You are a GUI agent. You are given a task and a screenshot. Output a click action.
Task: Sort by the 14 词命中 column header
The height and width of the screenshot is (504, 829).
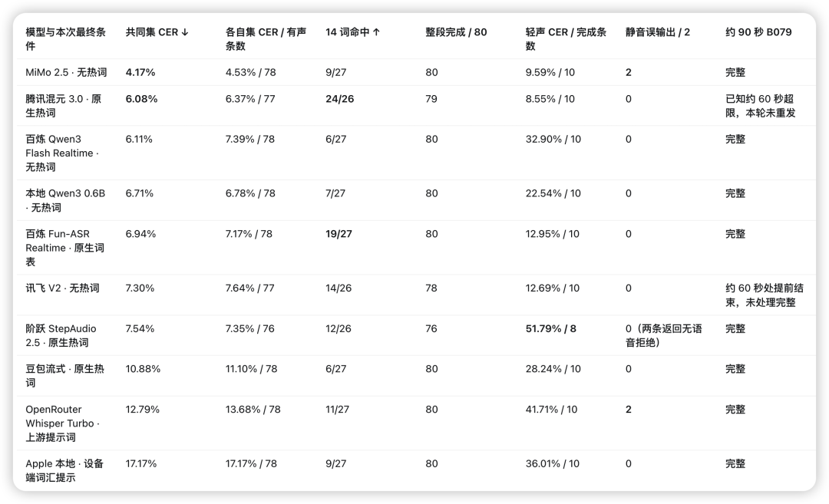[352, 32]
